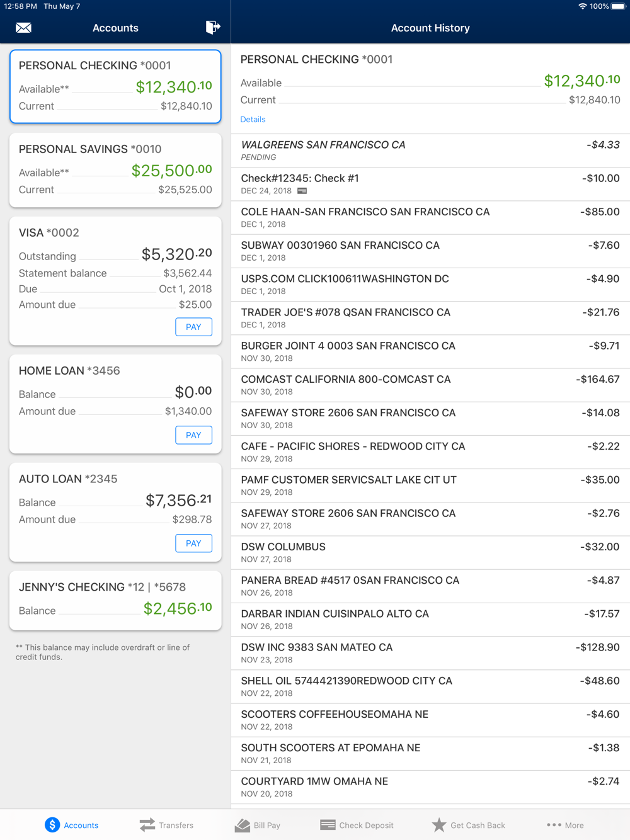The width and height of the screenshot is (630, 840).
Task: Open the Check#12345 transaction row
Action: (430, 184)
